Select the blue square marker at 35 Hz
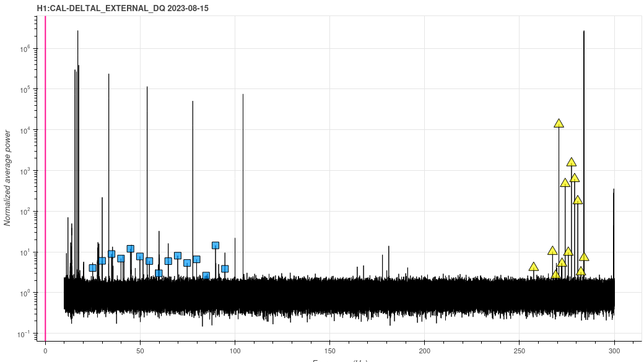 [111, 254]
